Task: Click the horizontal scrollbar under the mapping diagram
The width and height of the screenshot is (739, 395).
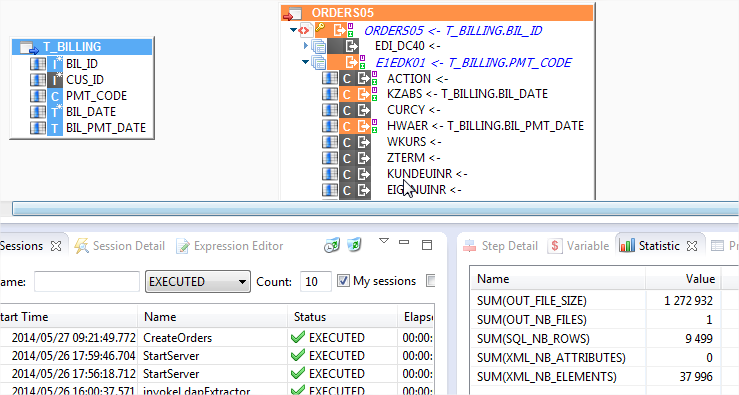Action: [375, 208]
